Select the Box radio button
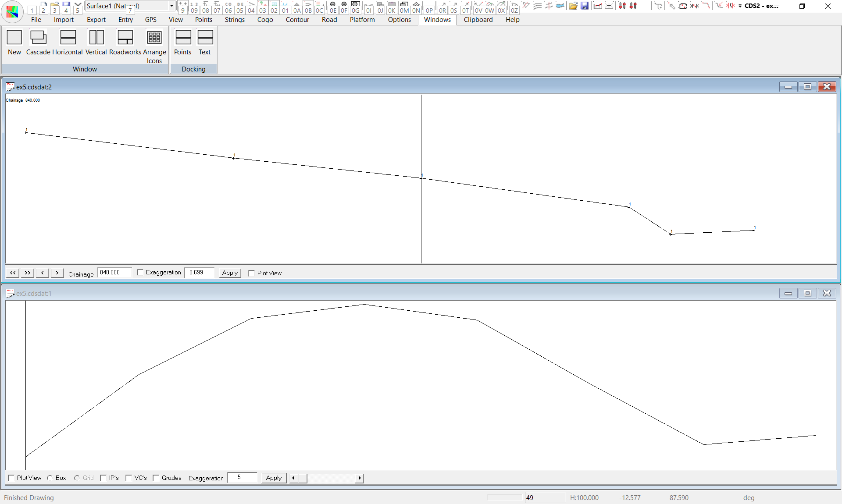This screenshot has width=842, height=504. [50, 478]
